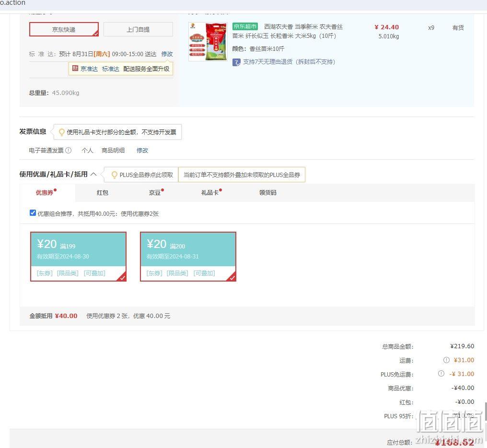Click the 金额抵用 ¥40.00 amount

coord(66,316)
